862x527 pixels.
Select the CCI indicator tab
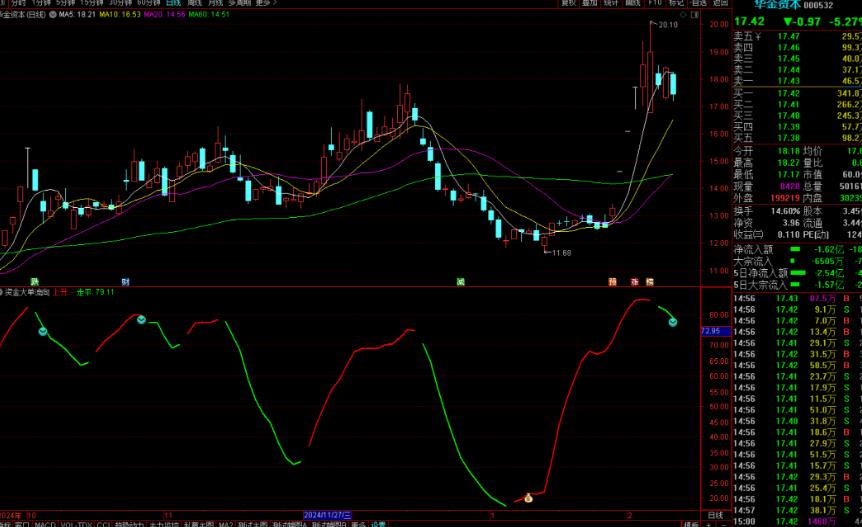(103, 525)
